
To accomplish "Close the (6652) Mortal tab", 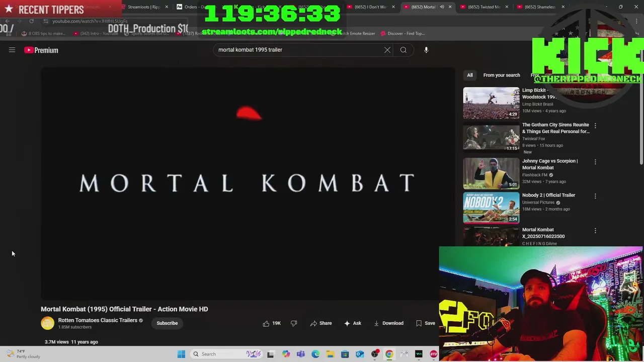I will click(x=450, y=7).
